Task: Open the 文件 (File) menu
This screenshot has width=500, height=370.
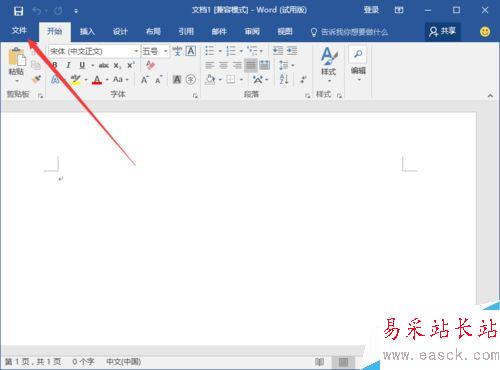Action: (19, 31)
